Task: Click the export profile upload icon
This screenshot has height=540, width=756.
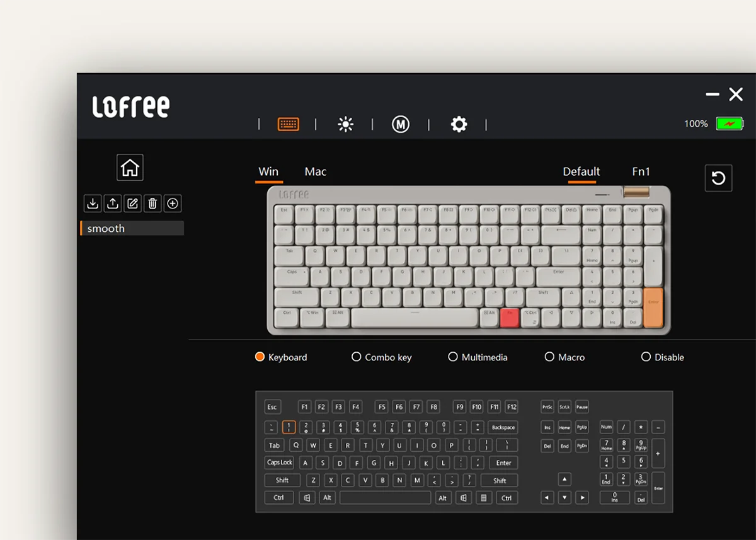Action: pyautogui.click(x=113, y=204)
